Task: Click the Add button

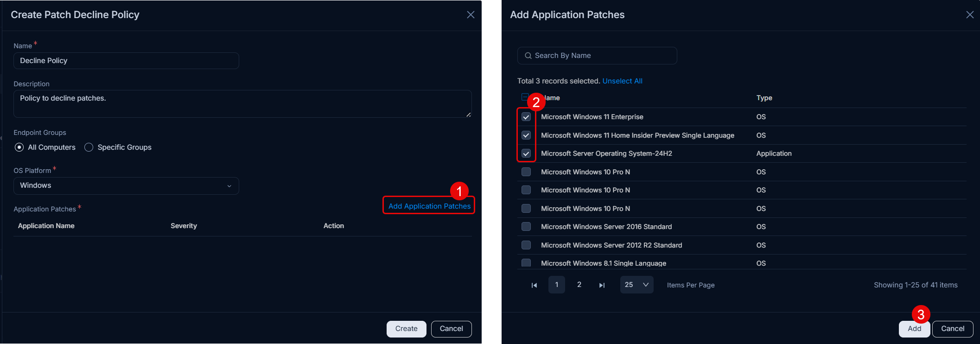Action: (x=914, y=329)
